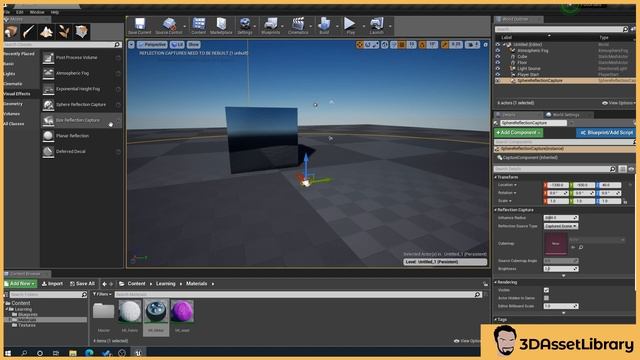Viewport: 640px width, 360px height.
Task: Open Reflection Source Type dropdown
Action: pyautogui.click(x=561, y=226)
